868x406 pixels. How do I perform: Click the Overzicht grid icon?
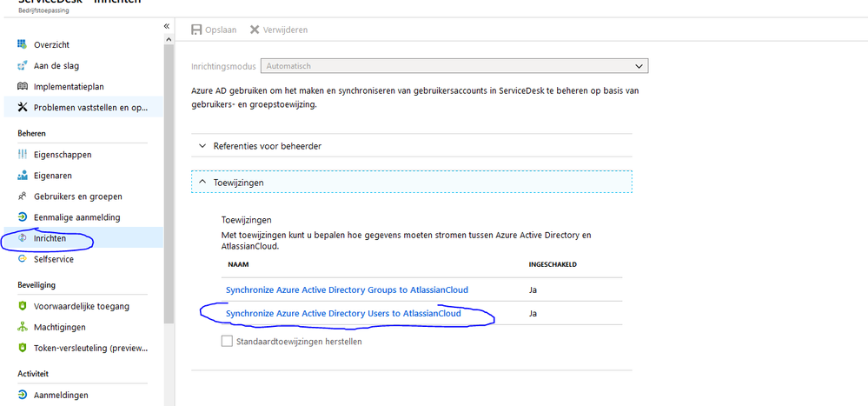click(x=22, y=44)
